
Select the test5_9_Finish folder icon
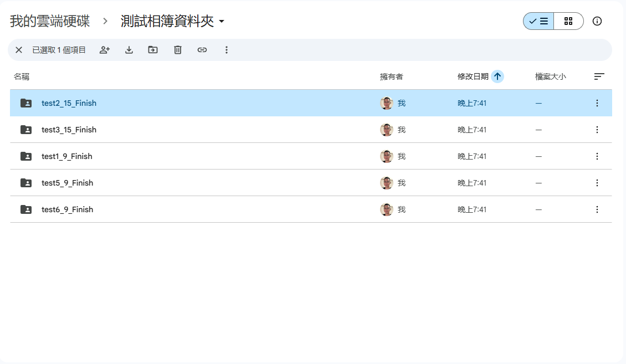point(26,183)
